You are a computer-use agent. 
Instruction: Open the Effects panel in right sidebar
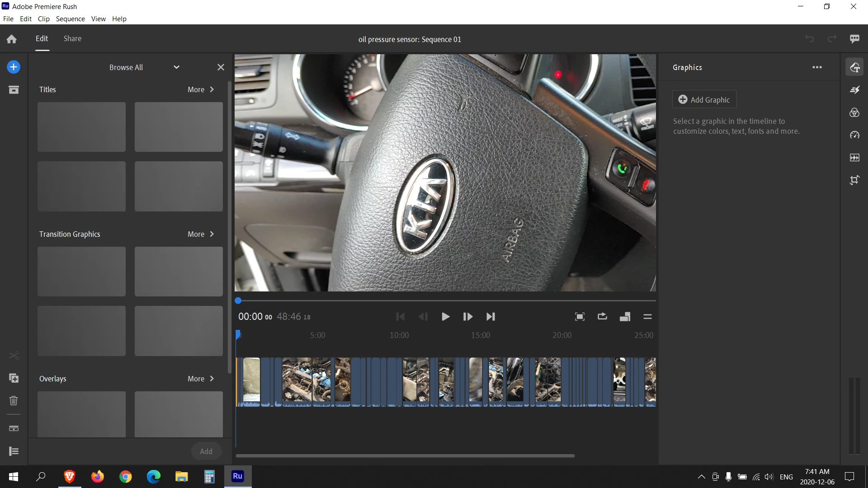854,90
